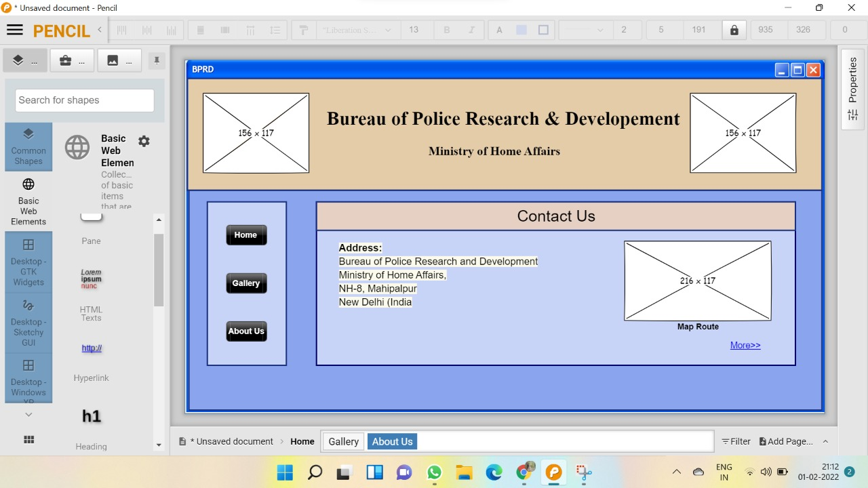This screenshot has width=868, height=488.
Task: Open the My Stuff briefcase tab
Action: (x=72, y=60)
